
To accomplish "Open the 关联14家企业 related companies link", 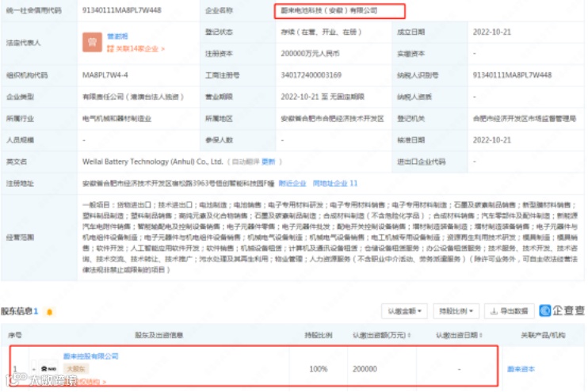I will pos(136,49).
